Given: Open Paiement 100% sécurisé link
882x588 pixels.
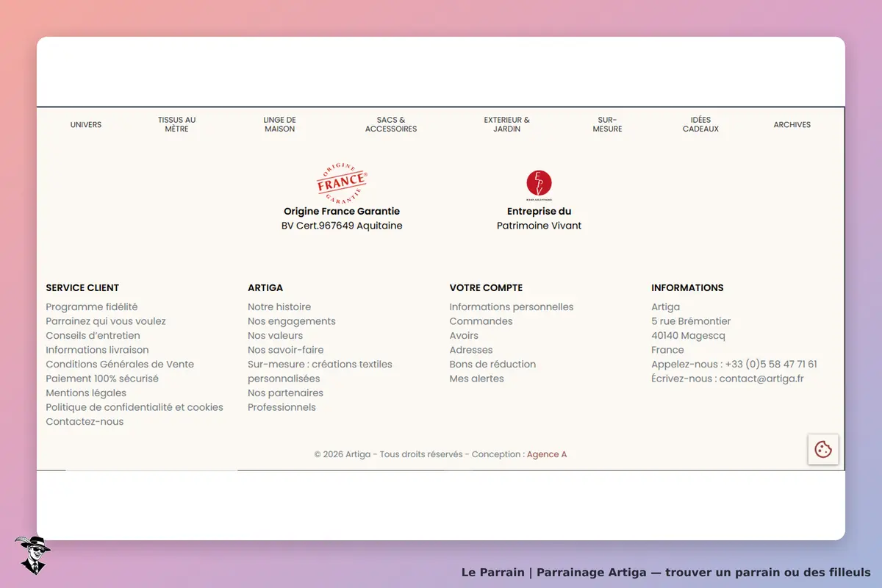Looking at the screenshot, I should point(102,379).
